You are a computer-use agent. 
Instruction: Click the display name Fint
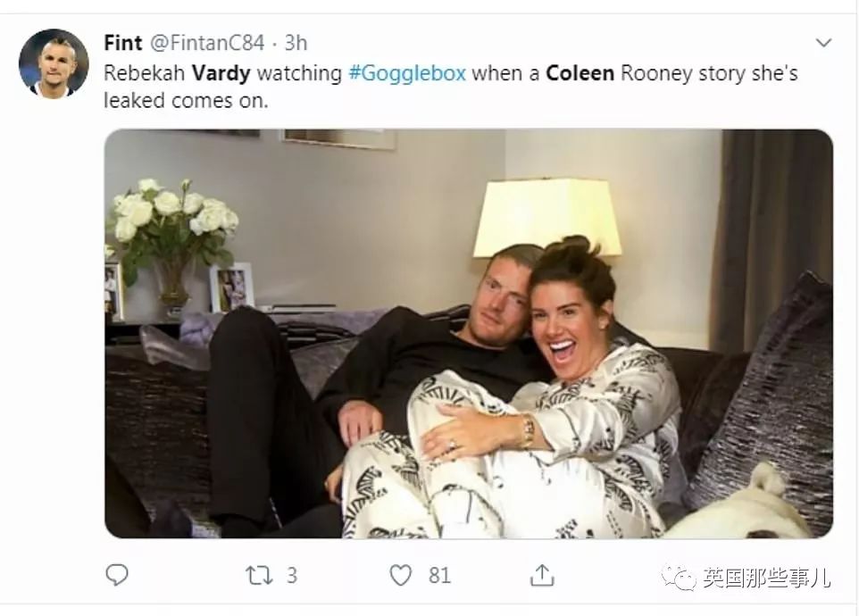122,42
